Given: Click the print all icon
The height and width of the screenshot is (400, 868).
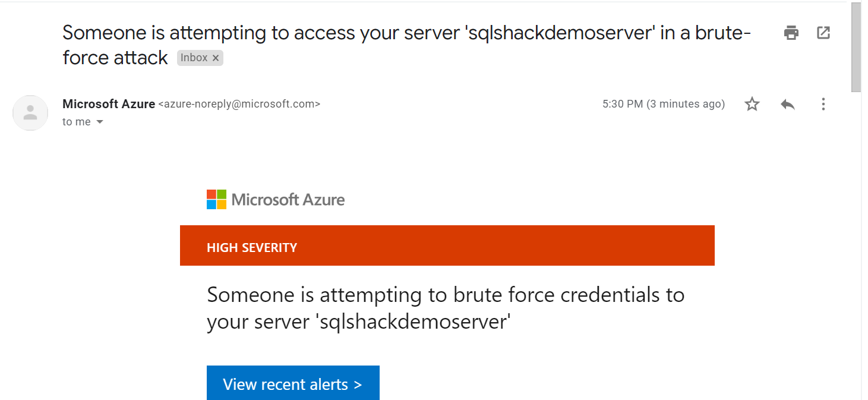Looking at the screenshot, I should click(791, 33).
